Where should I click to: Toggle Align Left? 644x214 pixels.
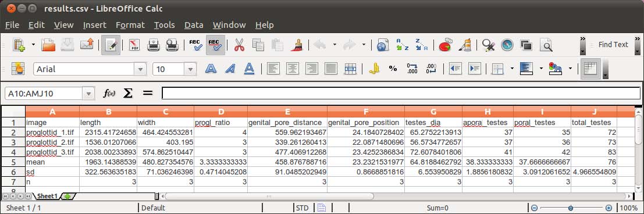(273, 69)
